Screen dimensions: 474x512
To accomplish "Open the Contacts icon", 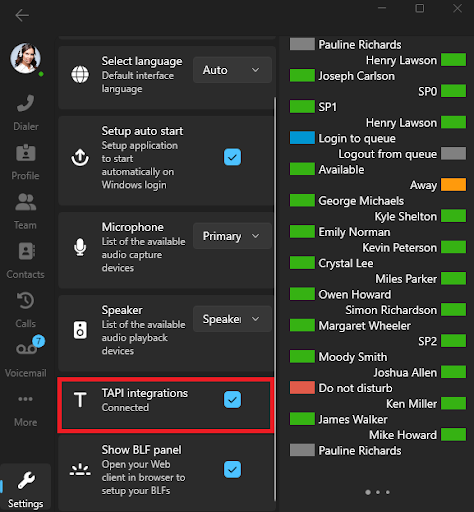I will pyautogui.click(x=26, y=251).
